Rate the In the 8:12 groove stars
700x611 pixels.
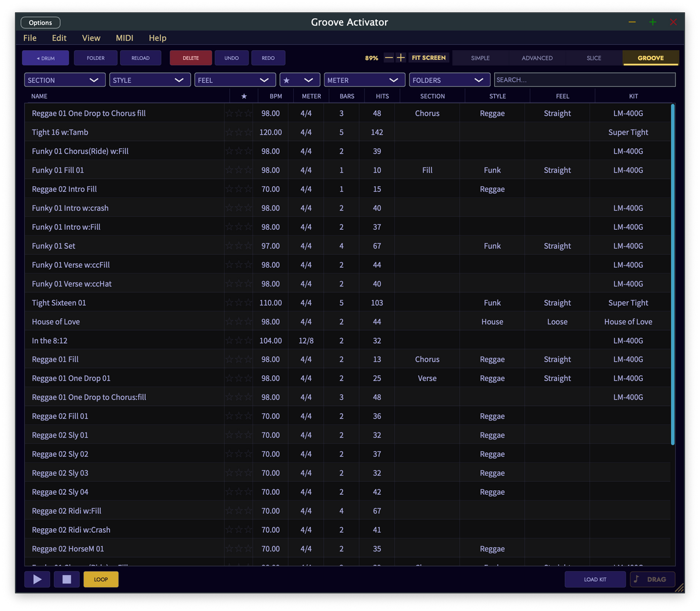click(239, 340)
